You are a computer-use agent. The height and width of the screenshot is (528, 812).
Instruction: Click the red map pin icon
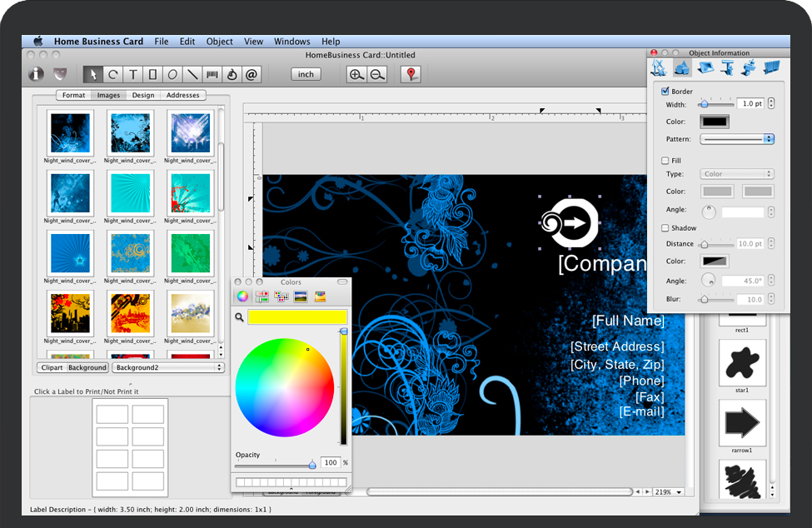point(411,74)
